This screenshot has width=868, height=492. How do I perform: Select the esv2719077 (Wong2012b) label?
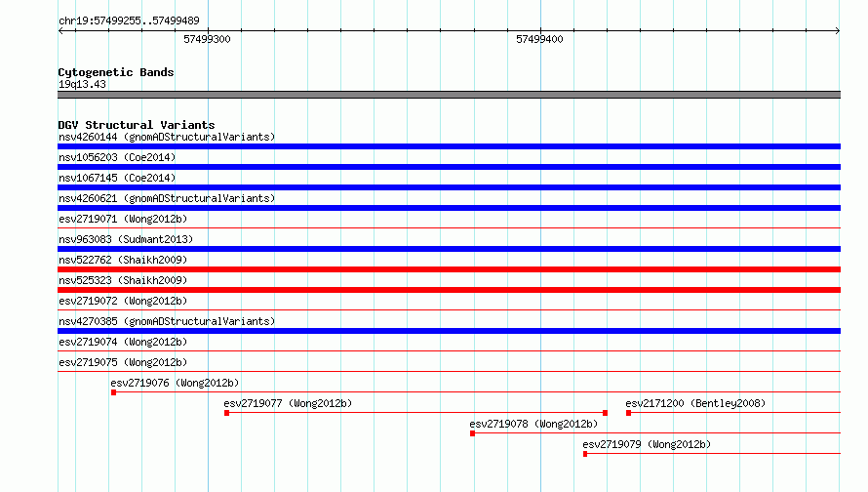288,403
